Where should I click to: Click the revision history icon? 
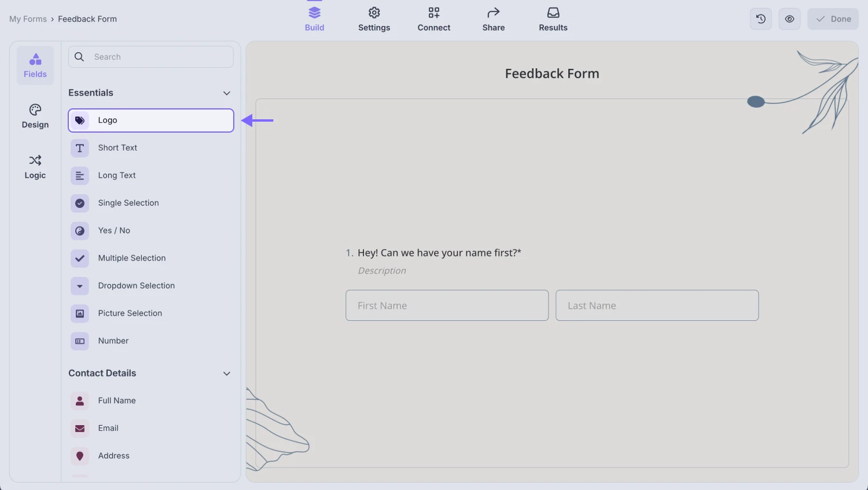(760, 19)
